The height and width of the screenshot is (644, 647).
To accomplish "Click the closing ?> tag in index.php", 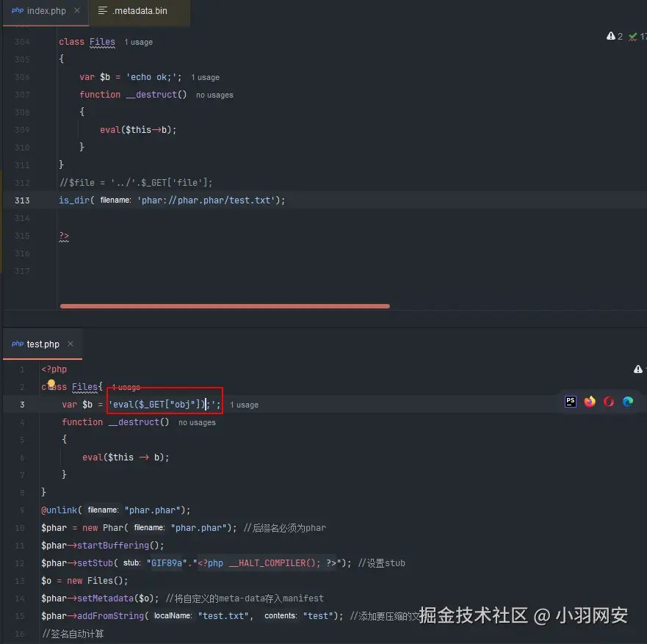I will 64,236.
